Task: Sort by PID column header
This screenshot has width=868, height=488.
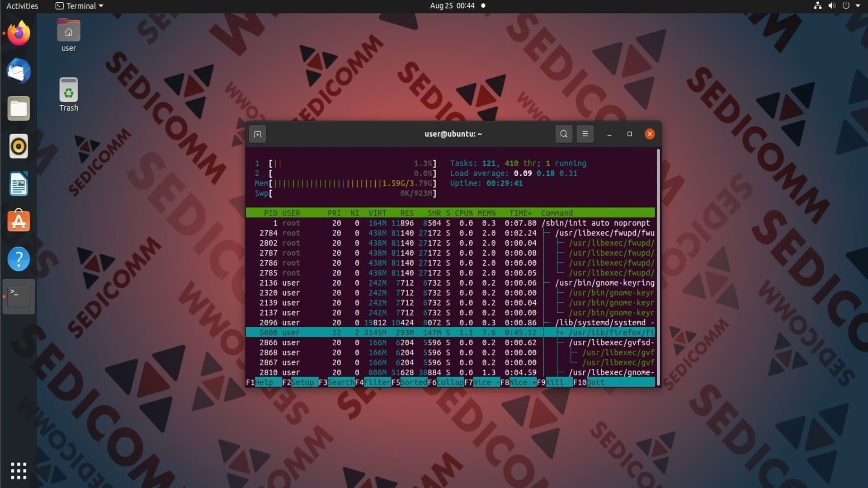Action: pos(270,213)
